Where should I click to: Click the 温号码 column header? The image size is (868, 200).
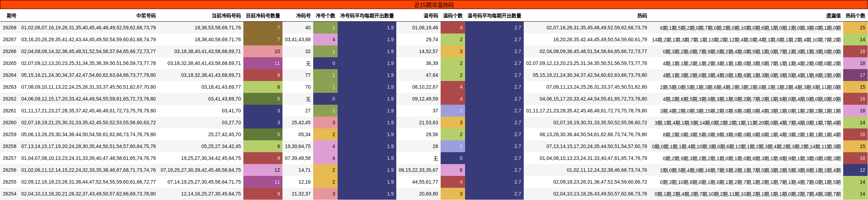(431, 16)
